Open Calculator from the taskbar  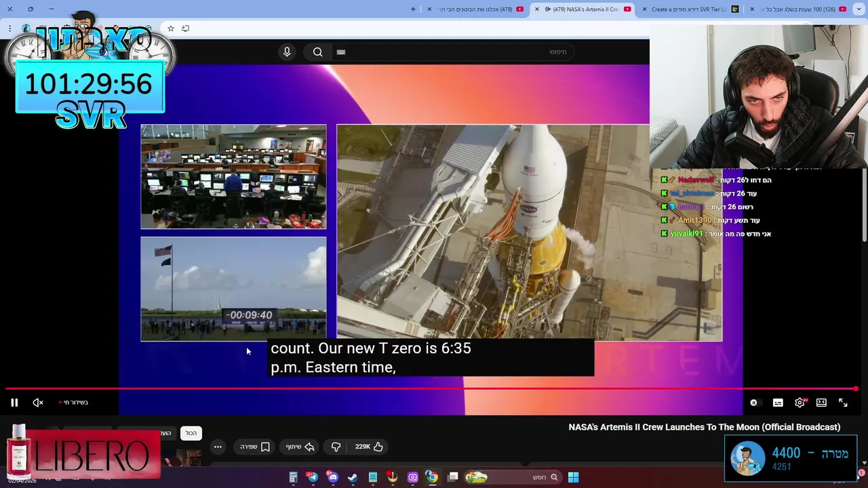293,477
